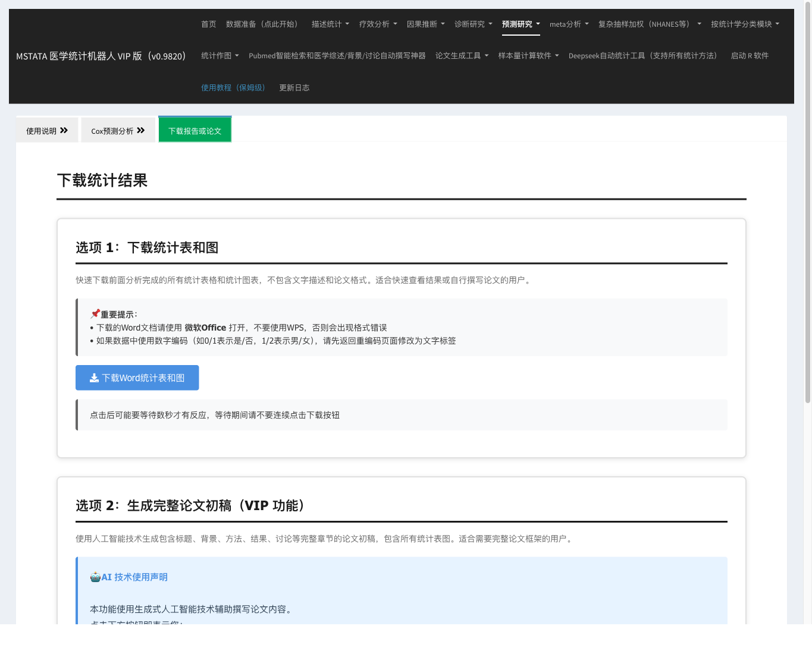
Task: Click the download icon on the Word button
Action: pyautogui.click(x=94, y=378)
